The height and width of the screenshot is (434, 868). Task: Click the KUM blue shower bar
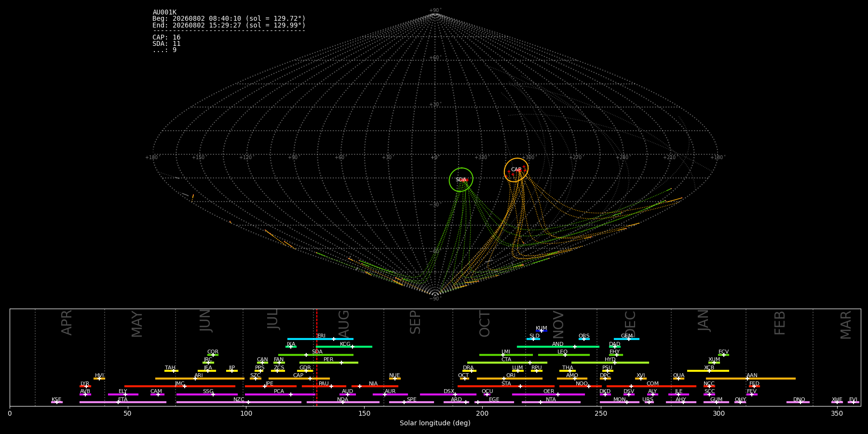click(542, 331)
